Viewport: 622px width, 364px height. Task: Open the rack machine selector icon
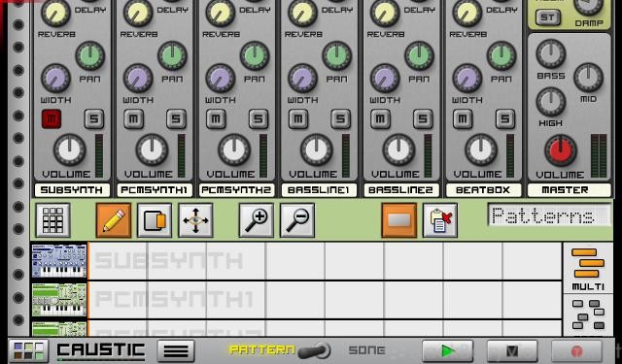click(28, 351)
